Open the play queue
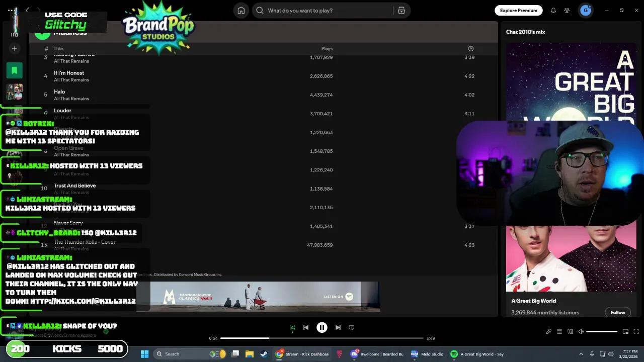The image size is (644, 362). tap(559, 332)
